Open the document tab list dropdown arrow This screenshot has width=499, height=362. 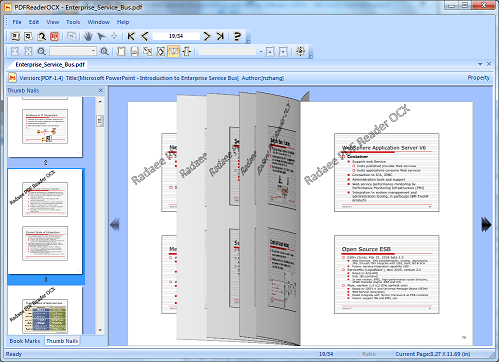(x=480, y=64)
